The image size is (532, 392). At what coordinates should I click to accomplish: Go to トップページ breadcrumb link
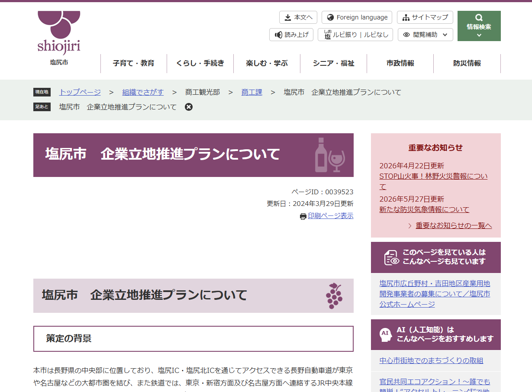80,92
